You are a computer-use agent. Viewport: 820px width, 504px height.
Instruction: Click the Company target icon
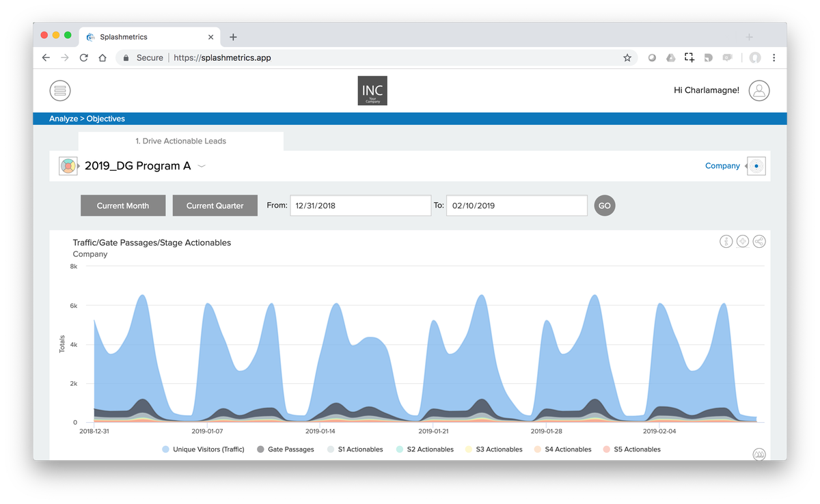point(756,166)
